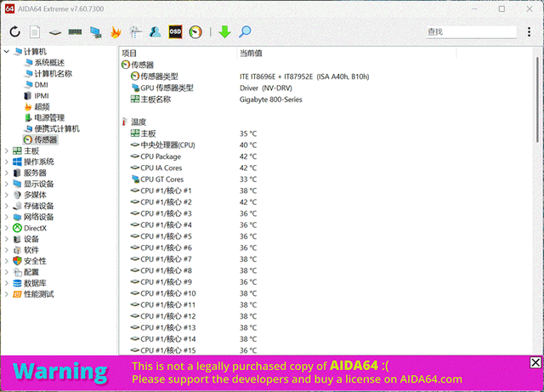Collapse the 计算机 tree node
Viewport: 544px width, 392px height.
tap(7, 52)
